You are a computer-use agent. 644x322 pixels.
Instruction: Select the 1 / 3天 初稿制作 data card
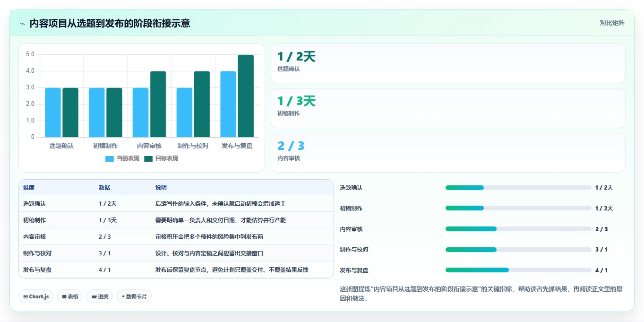coord(448,108)
